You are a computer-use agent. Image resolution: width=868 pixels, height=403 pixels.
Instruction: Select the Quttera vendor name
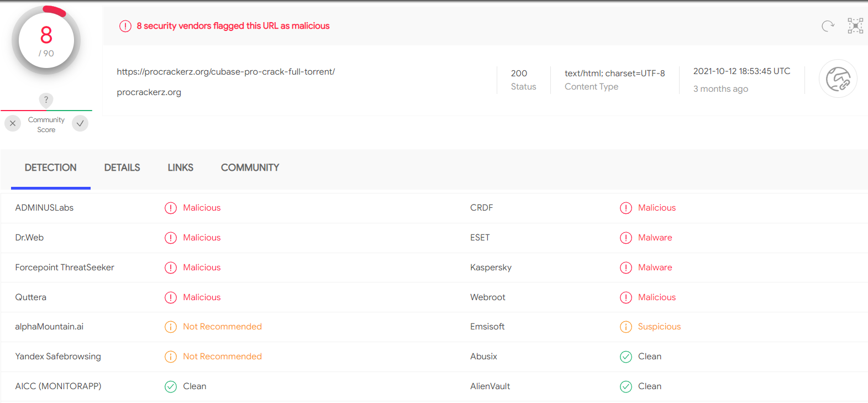(31, 297)
